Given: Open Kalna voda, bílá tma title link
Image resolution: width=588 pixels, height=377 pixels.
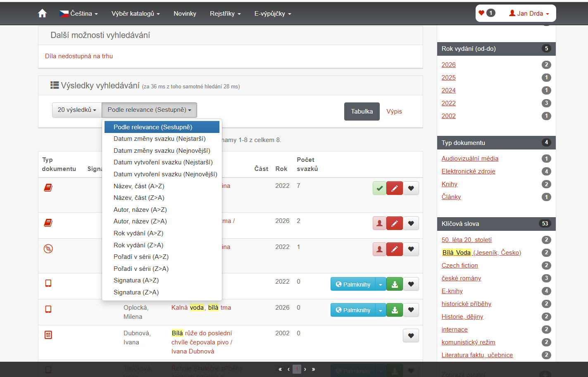Looking at the screenshot, I should coord(201,308).
